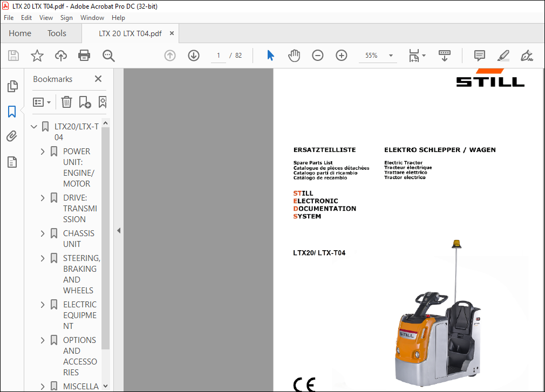Open the Page Thumbnails panel

click(12, 86)
